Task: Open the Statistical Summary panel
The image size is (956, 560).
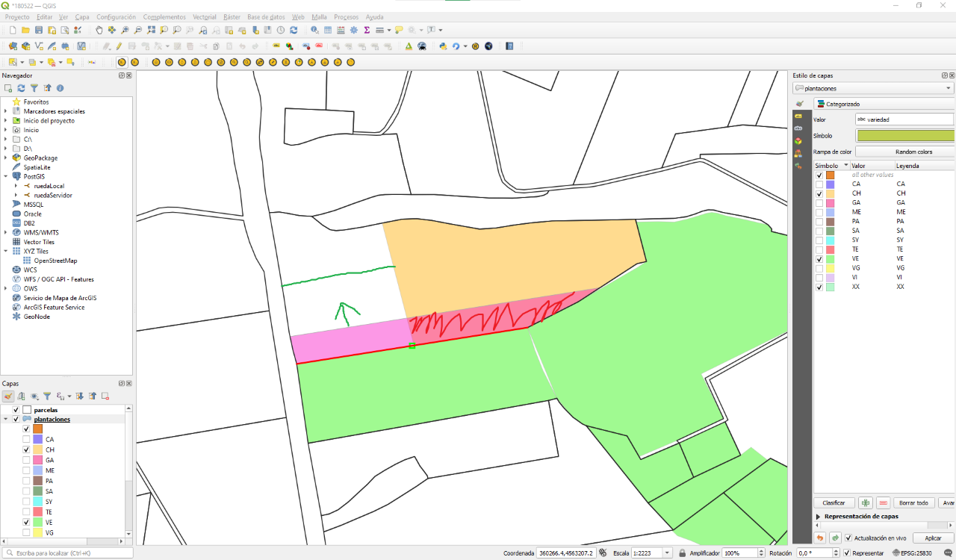Action: click(367, 31)
